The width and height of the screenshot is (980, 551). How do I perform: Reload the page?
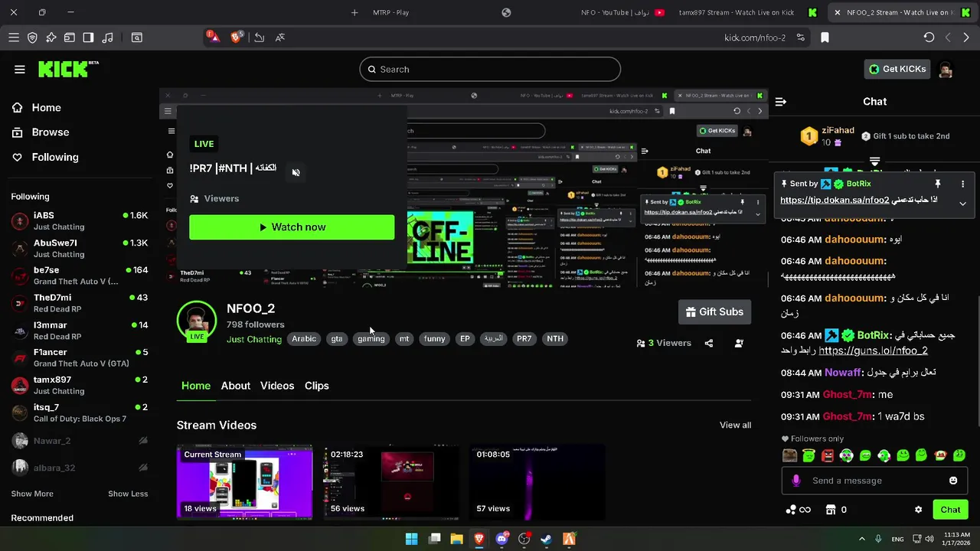pyautogui.click(x=929, y=37)
